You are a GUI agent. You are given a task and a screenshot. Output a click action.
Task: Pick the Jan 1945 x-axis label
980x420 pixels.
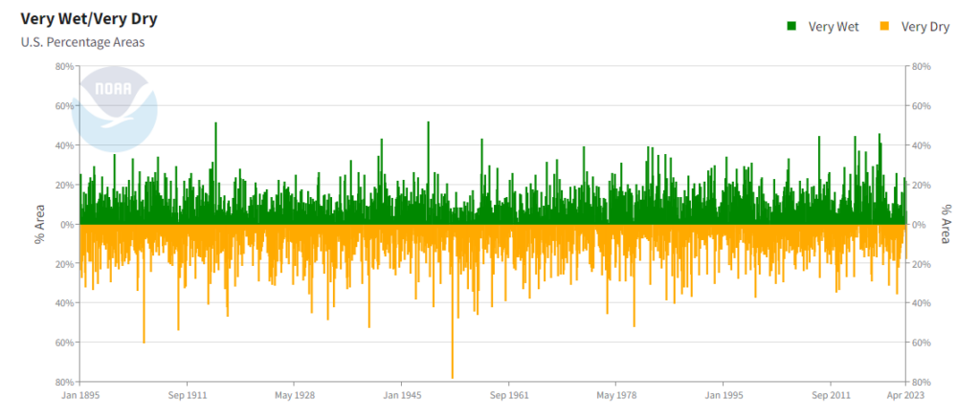pos(403,394)
